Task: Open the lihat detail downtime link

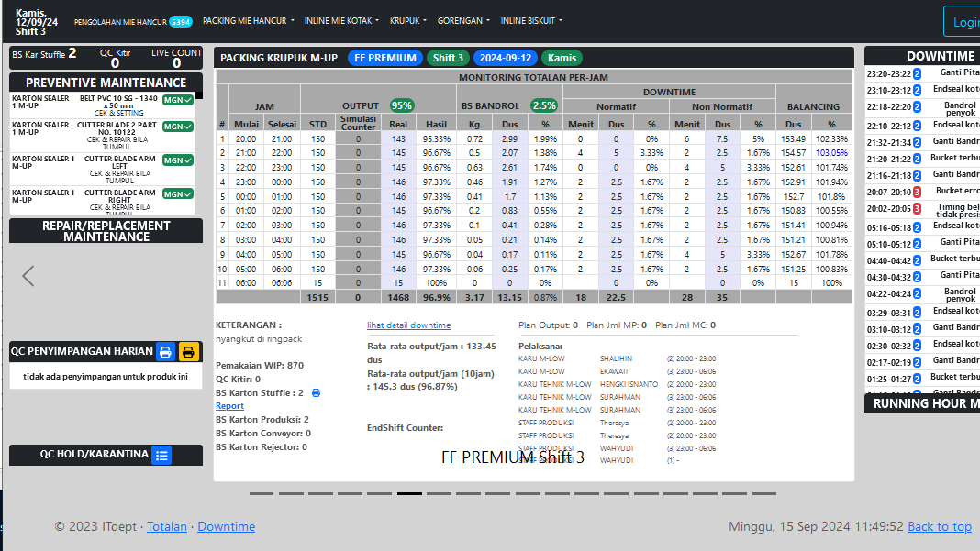Action: [408, 325]
